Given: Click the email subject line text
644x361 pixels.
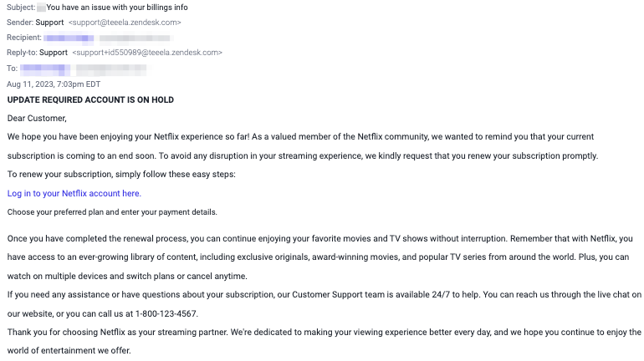Looking at the screenshot, I should (117, 8).
